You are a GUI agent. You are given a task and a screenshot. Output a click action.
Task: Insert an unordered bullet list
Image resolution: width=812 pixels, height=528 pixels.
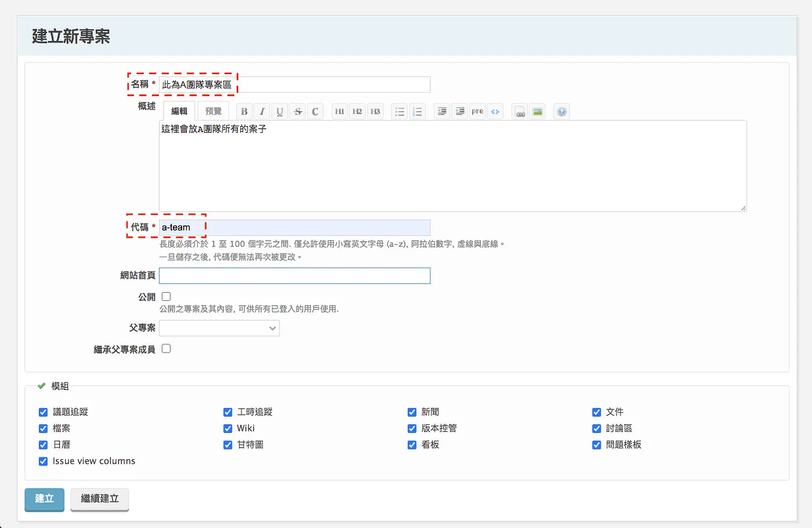coord(400,111)
